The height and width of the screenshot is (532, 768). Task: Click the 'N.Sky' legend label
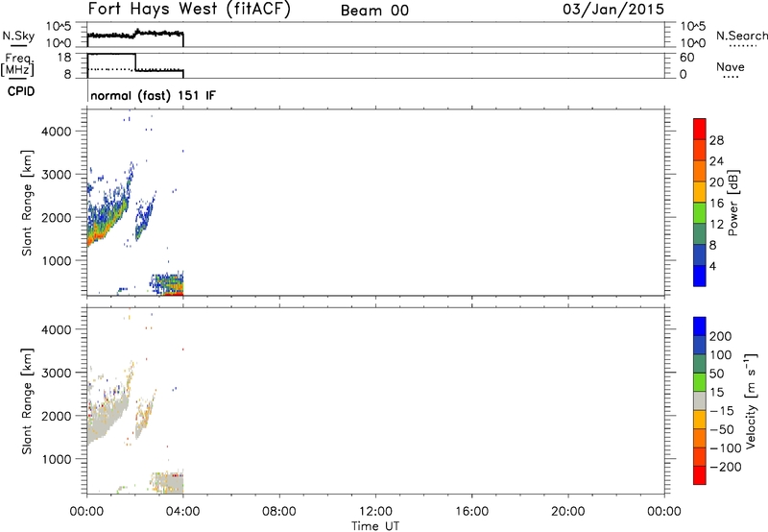(18, 36)
